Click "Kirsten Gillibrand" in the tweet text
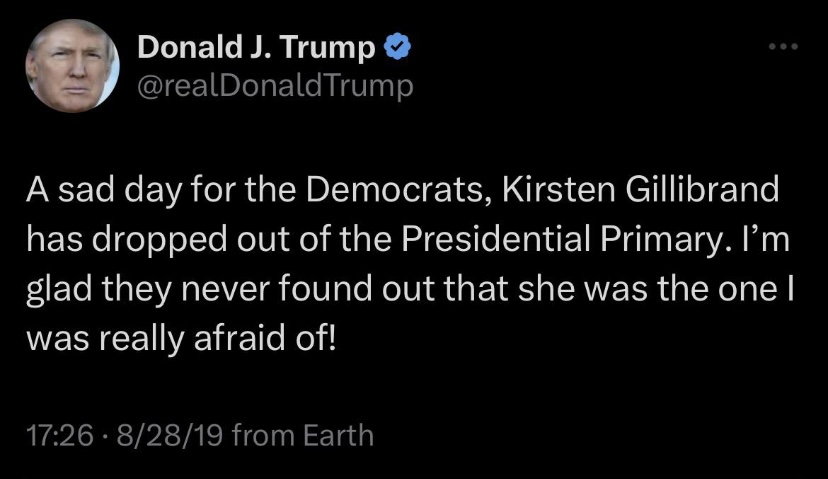 (x=640, y=189)
